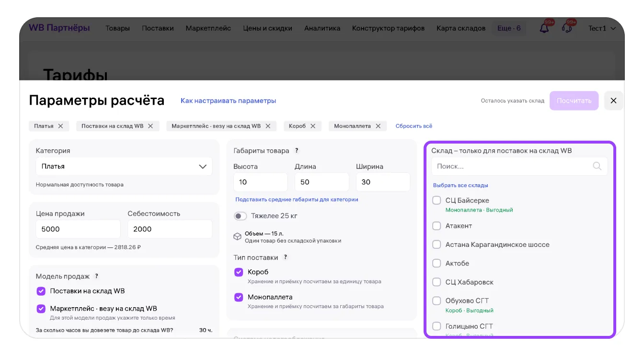The height and width of the screenshot is (356, 644).
Task: Remove the Платья filter chip
Action: point(60,126)
